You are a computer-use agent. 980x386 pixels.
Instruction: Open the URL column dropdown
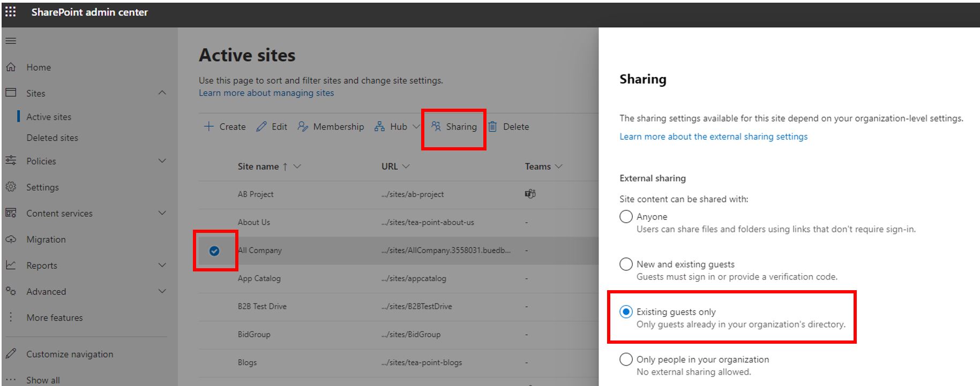(x=406, y=166)
